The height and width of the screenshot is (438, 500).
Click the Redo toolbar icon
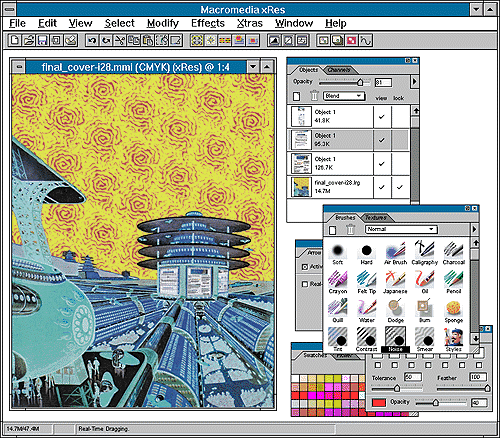106,41
